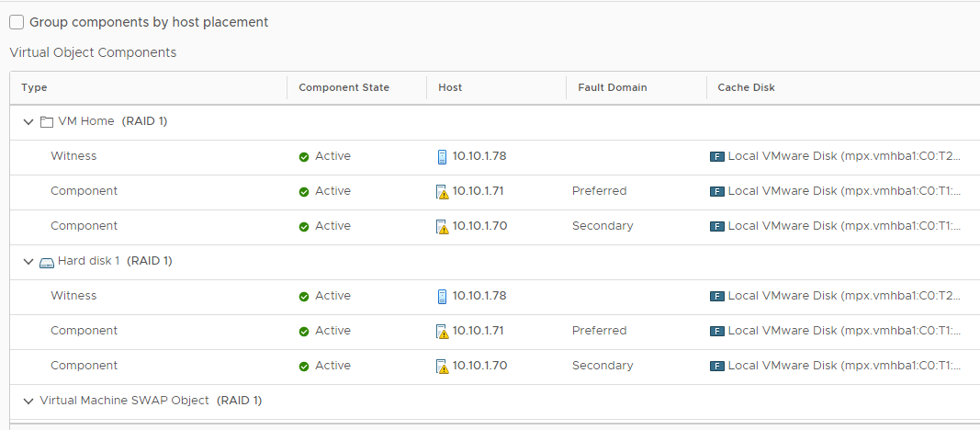
Task: Collapse the Hard disk 1 group
Action: click(28, 261)
